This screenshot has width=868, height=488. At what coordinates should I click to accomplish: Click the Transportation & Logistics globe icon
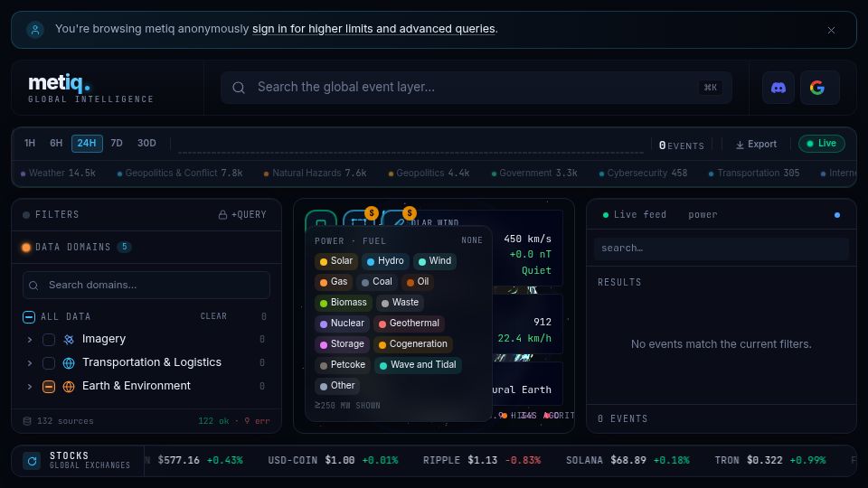tap(69, 363)
